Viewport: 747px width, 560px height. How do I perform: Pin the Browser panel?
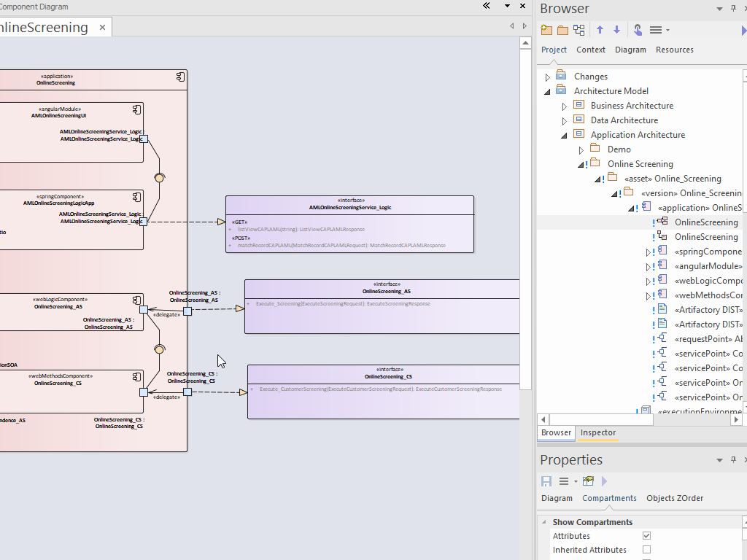click(733, 9)
